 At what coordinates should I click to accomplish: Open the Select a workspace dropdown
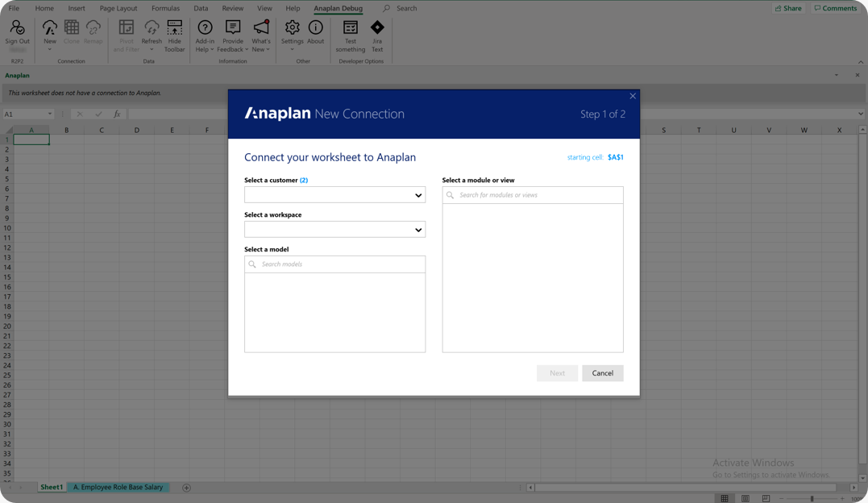click(334, 230)
